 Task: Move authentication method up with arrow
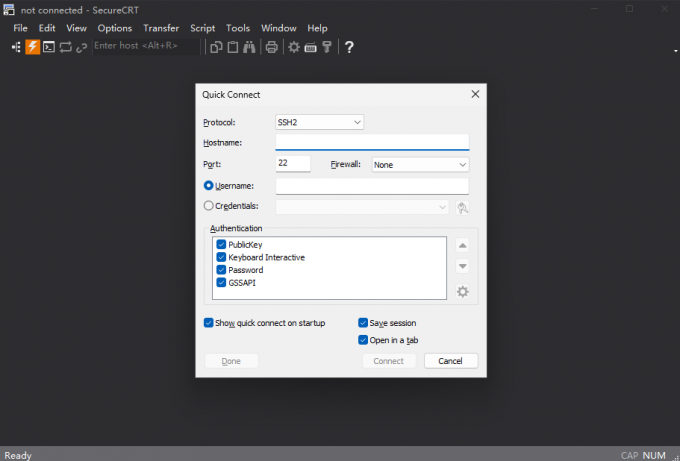(463, 245)
